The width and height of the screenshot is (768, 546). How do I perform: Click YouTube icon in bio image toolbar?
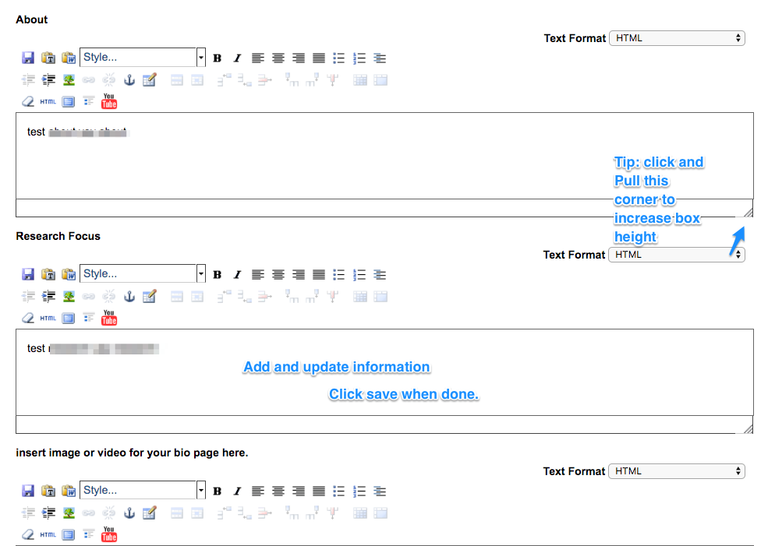pos(109,534)
